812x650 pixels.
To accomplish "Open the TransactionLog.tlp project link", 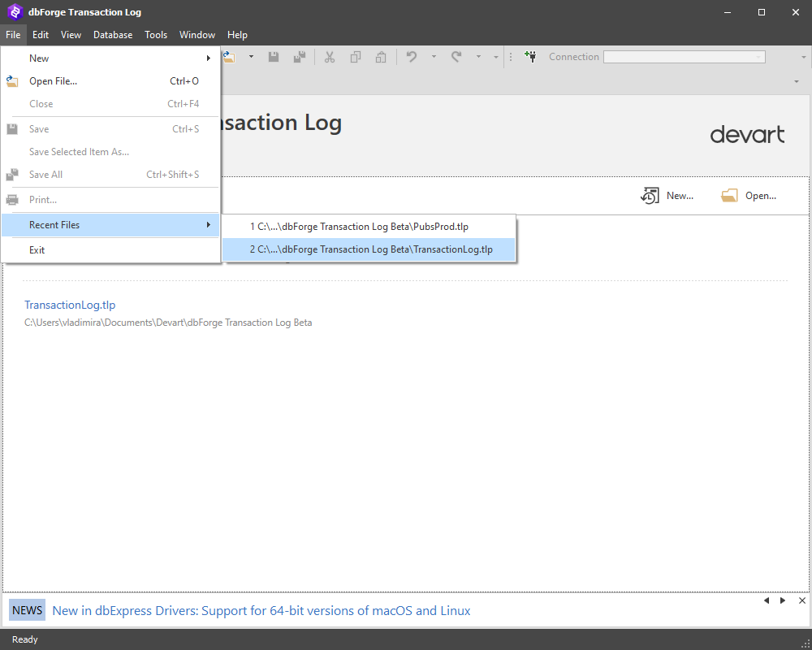I will coord(70,305).
